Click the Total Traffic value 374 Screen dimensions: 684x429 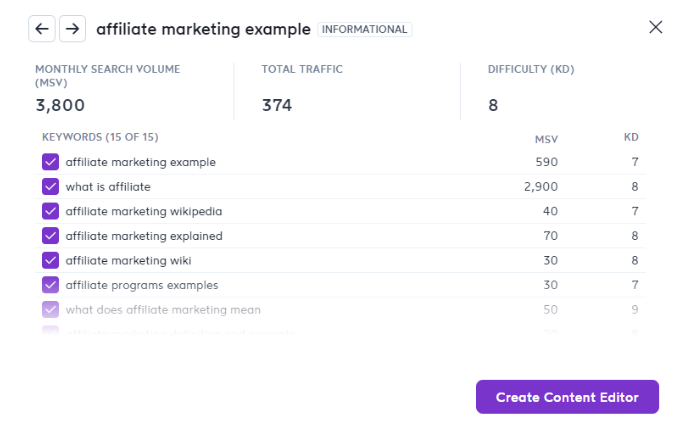[x=277, y=105]
